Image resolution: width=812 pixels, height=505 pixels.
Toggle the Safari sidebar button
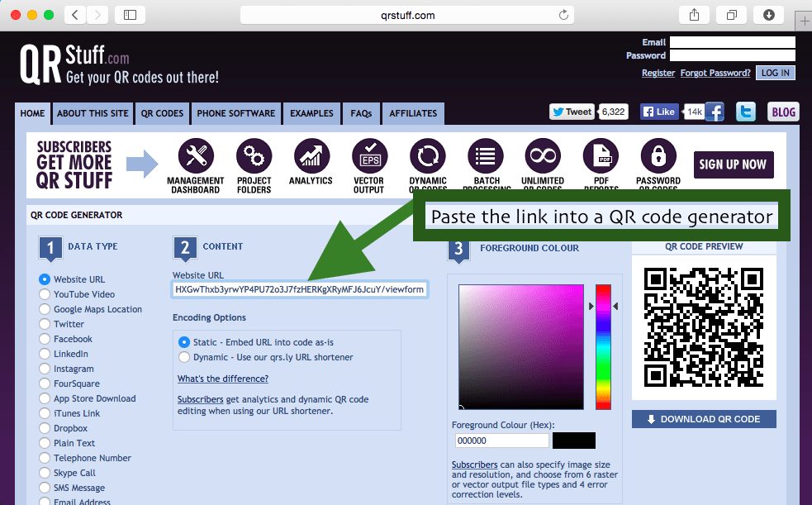click(130, 15)
